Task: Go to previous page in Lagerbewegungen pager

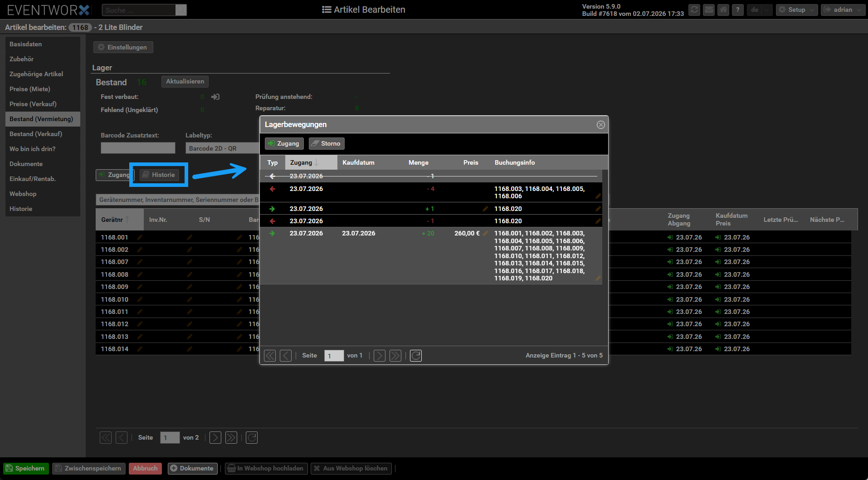Action: pos(286,356)
